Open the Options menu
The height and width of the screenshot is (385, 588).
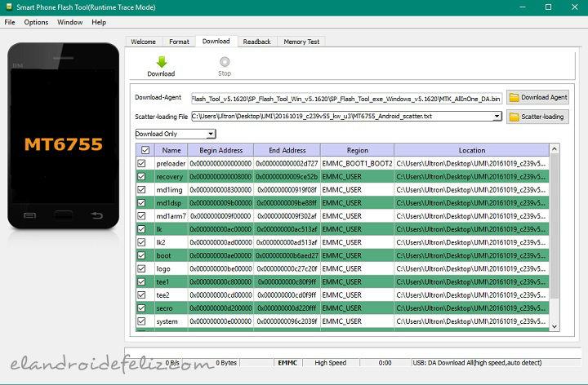click(36, 22)
